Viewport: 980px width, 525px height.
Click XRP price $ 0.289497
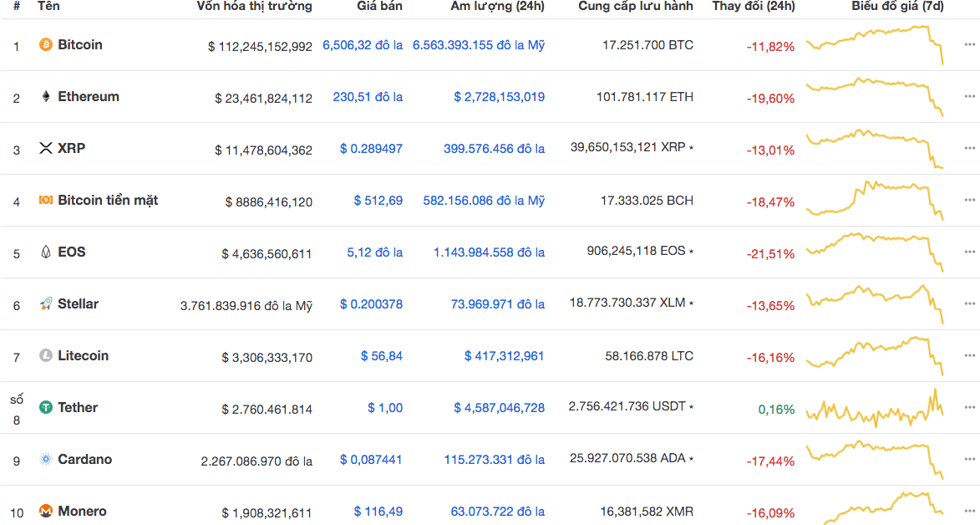click(371, 149)
